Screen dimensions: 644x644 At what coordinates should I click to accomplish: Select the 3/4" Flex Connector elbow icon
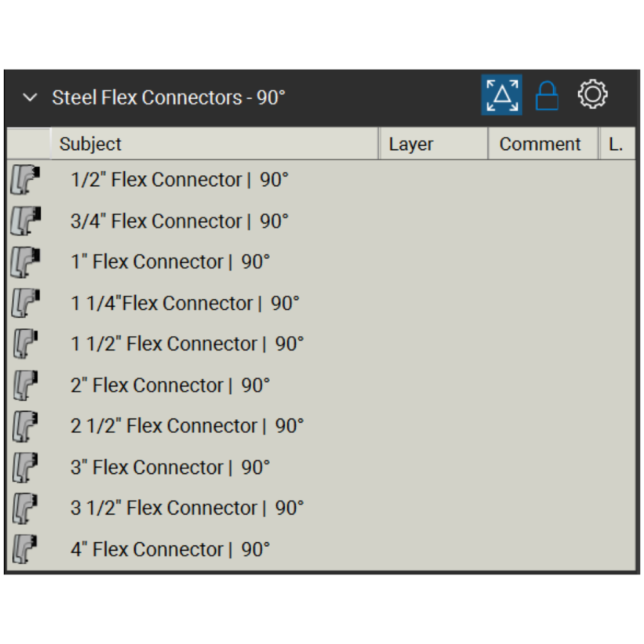[x=25, y=221]
